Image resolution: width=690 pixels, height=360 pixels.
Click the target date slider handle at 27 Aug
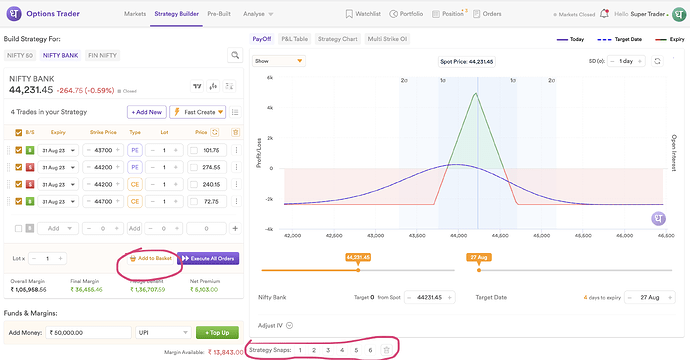pos(479,270)
